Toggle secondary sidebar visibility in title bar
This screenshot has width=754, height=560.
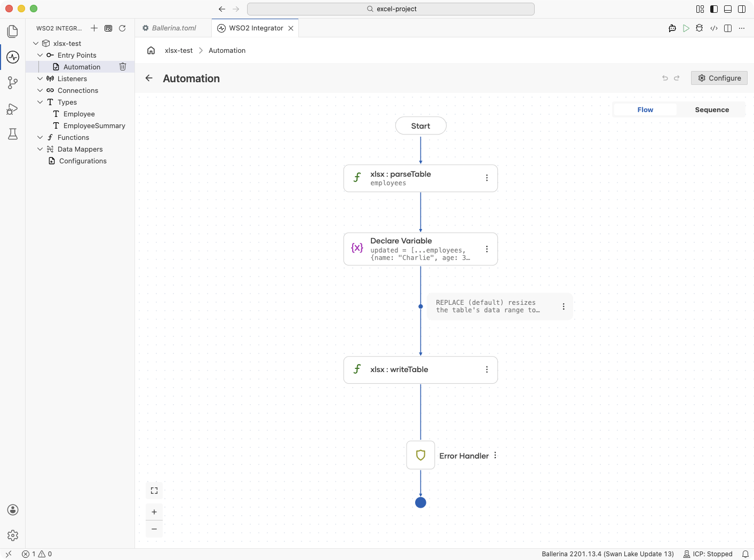tap(742, 9)
